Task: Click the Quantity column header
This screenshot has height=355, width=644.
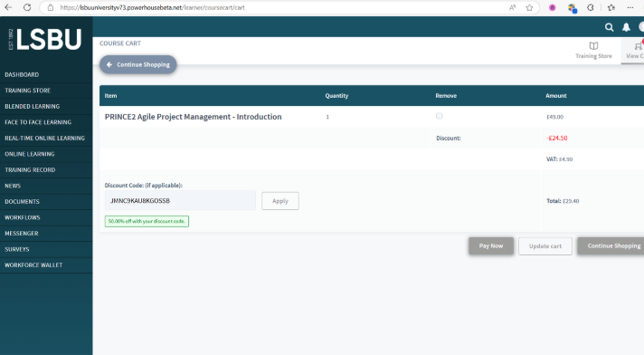Action: [x=336, y=95]
